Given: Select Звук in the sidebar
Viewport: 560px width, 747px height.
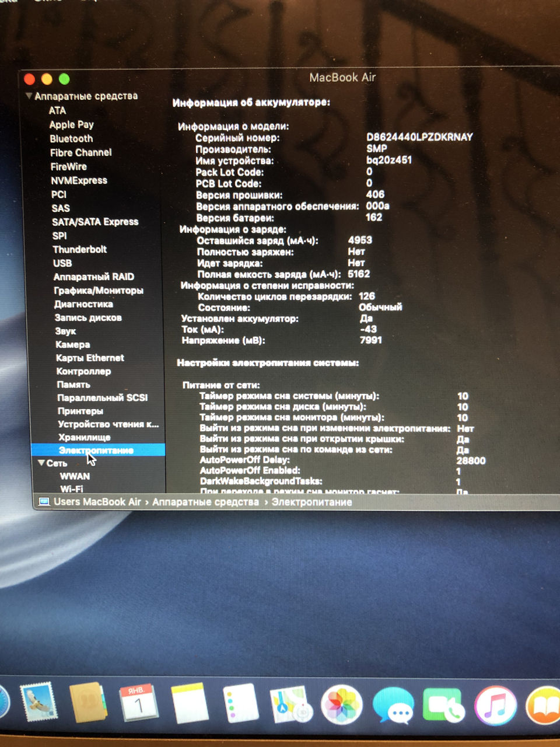Looking at the screenshot, I should pos(65,331).
